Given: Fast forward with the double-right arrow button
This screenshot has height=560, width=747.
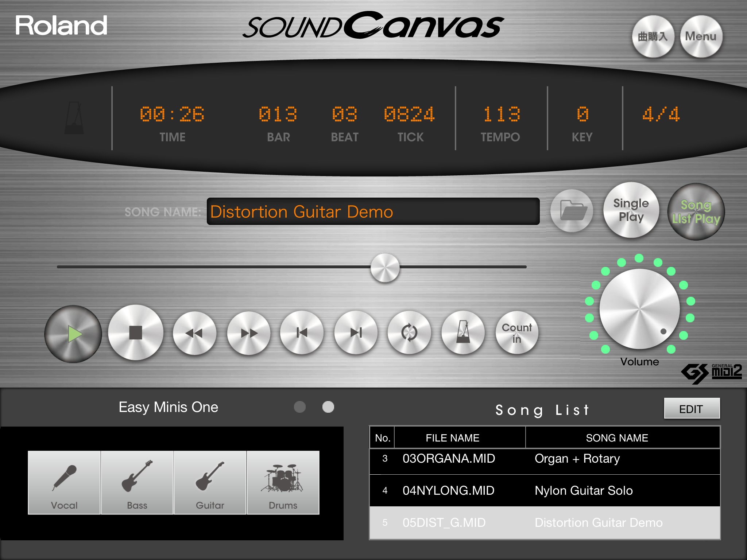Looking at the screenshot, I should [249, 333].
